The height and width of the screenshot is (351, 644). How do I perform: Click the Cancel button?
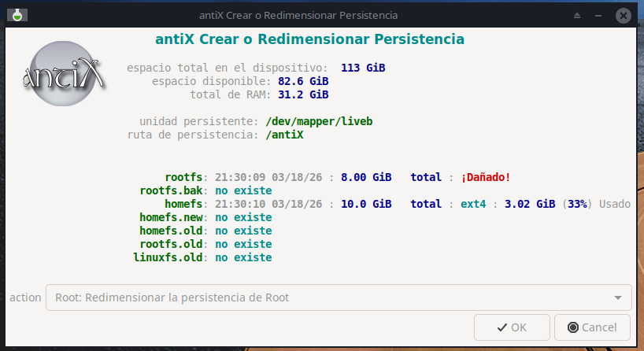592,327
